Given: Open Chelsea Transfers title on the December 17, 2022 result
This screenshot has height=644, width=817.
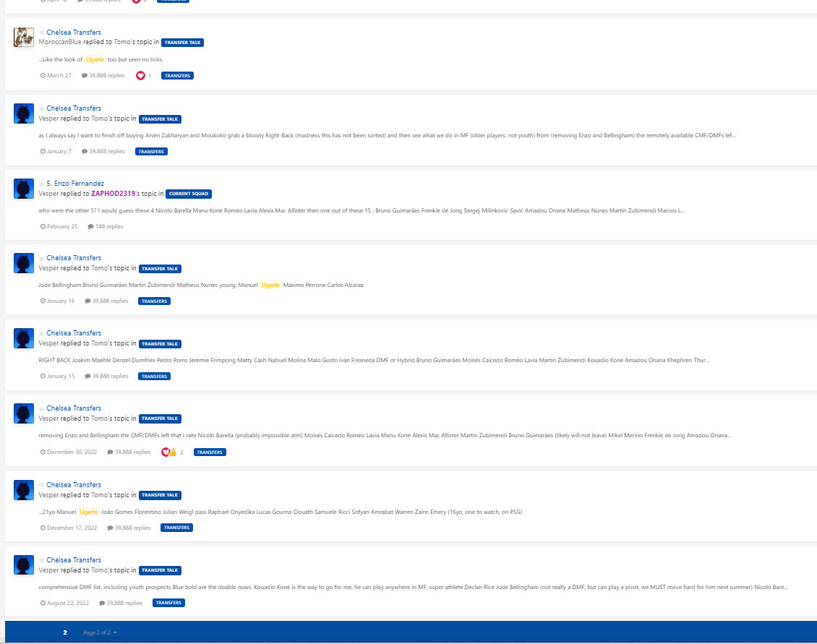Looking at the screenshot, I should point(74,484).
